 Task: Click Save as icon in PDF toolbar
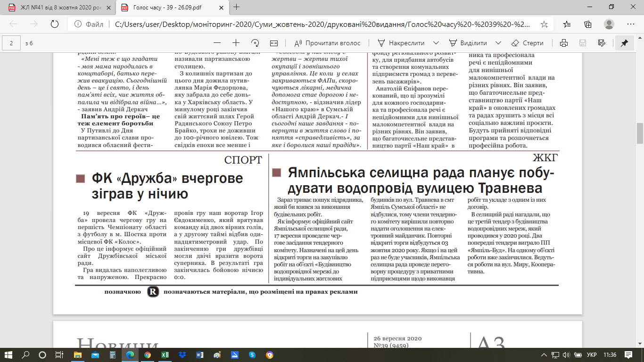[601, 43]
